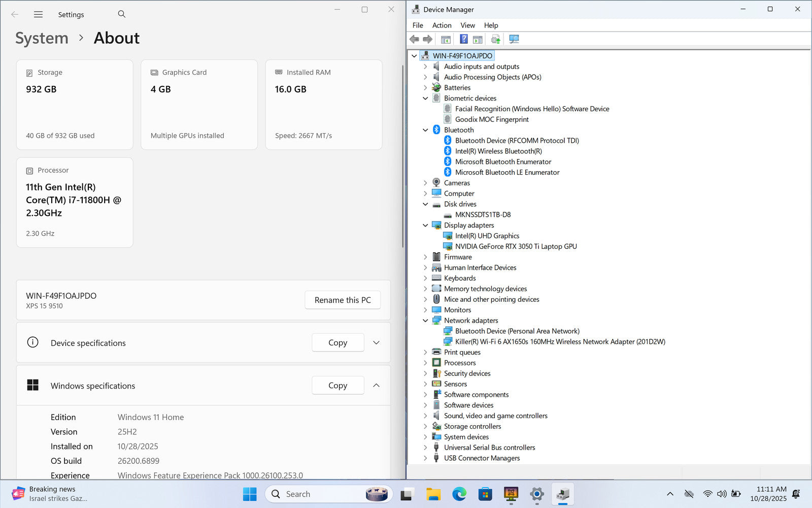
Task: Open the Settings hamburger navigation menu
Action: 38,15
